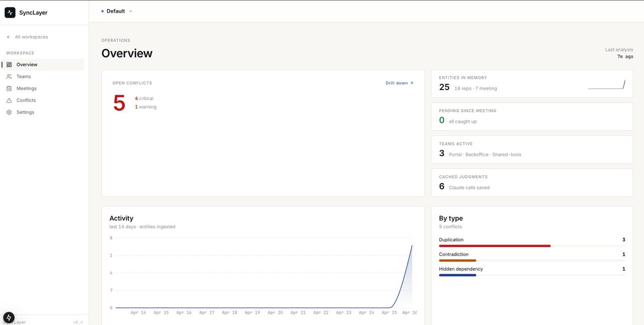
Task: Return to All workspaces
Action: coord(32,37)
